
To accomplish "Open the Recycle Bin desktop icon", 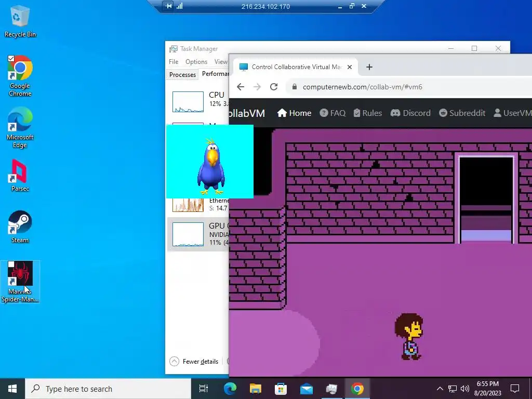I will pyautogui.click(x=20, y=21).
